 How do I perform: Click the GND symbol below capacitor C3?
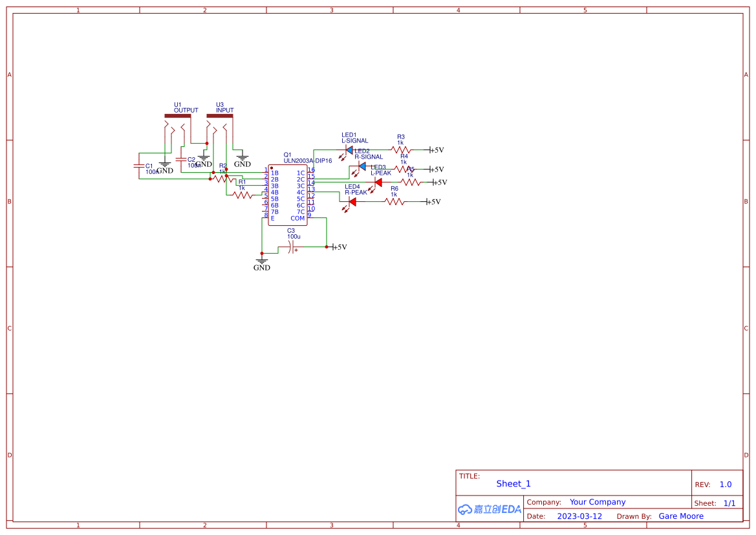click(x=261, y=261)
